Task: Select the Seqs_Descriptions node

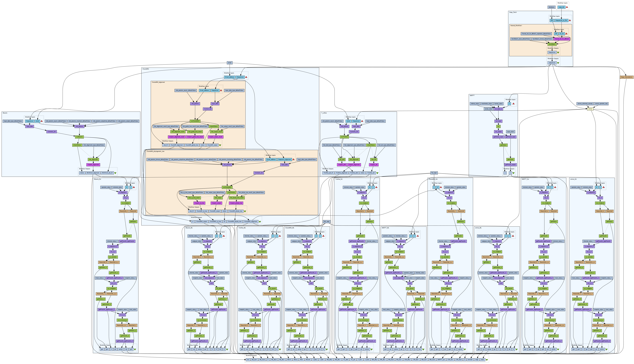Action: (627, 77)
